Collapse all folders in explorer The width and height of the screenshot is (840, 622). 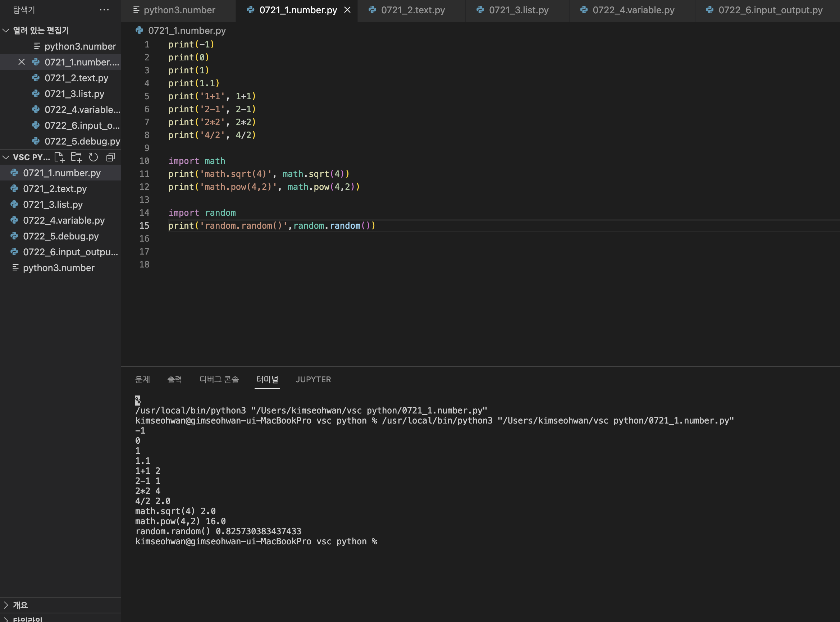coord(111,157)
